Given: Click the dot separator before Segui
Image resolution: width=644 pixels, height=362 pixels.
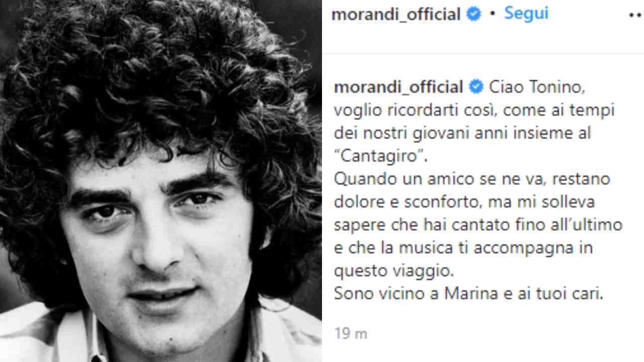Looking at the screenshot, I should 493,14.
